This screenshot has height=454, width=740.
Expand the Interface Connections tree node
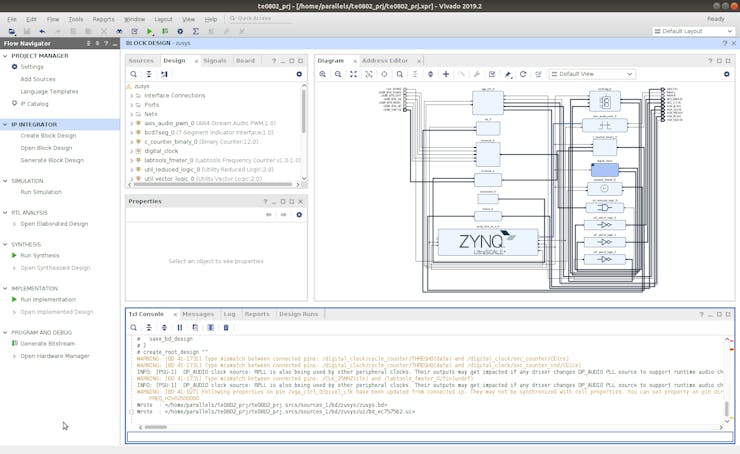(x=131, y=96)
